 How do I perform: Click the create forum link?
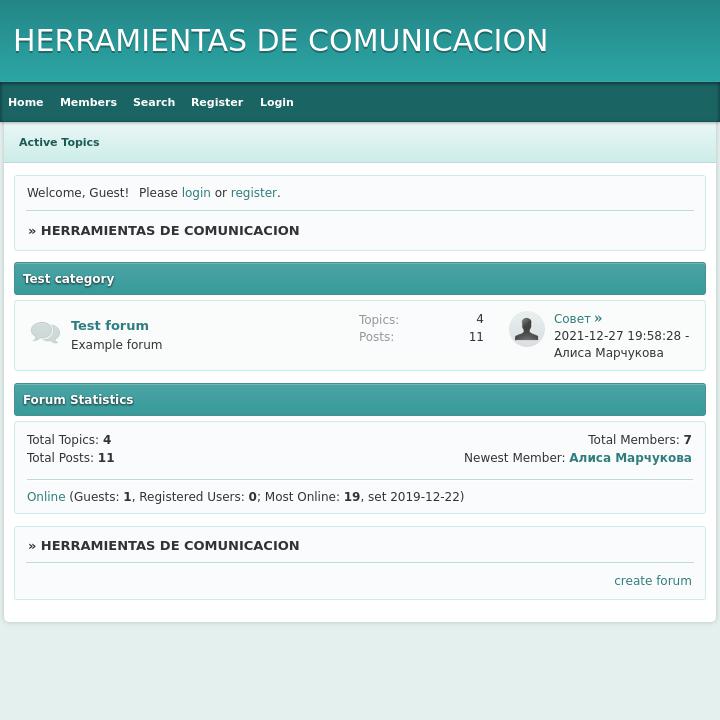(652, 581)
